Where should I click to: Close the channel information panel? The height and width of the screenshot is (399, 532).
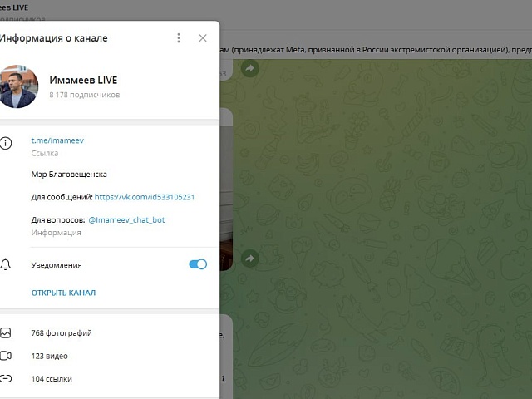(203, 37)
